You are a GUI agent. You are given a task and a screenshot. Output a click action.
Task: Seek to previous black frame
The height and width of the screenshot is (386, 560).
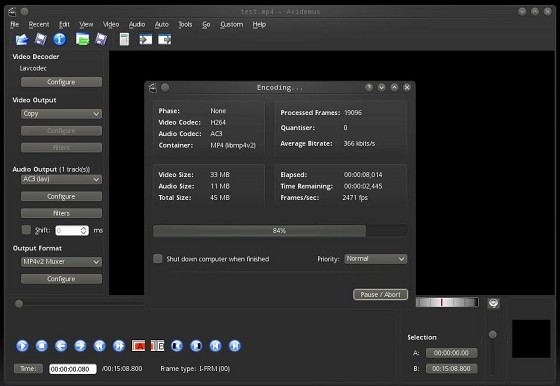(177, 346)
